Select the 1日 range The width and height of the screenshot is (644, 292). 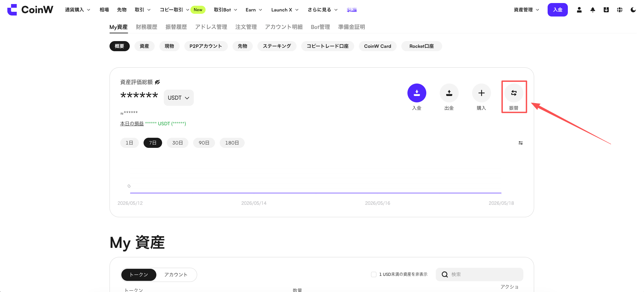click(x=129, y=143)
